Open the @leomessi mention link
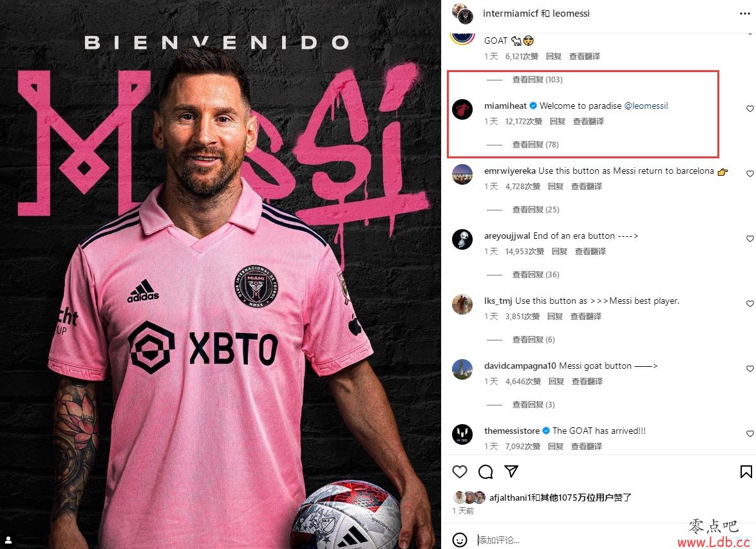The image size is (756, 549). (646, 106)
